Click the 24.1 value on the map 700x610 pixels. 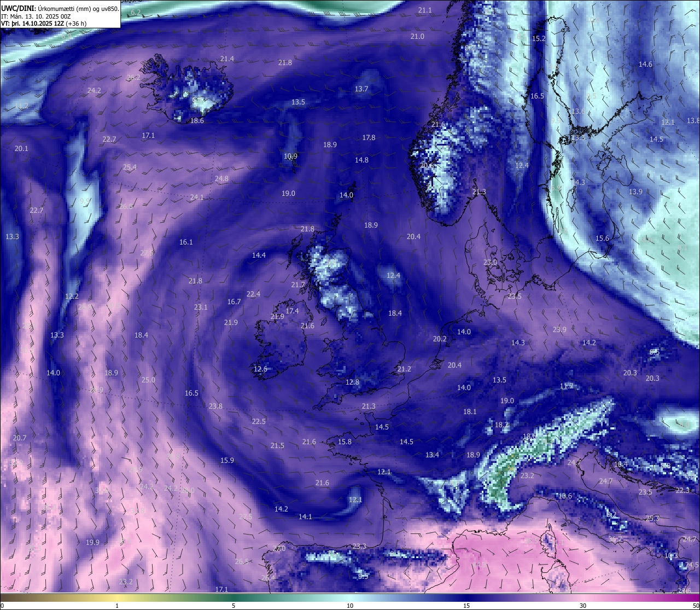click(x=197, y=197)
